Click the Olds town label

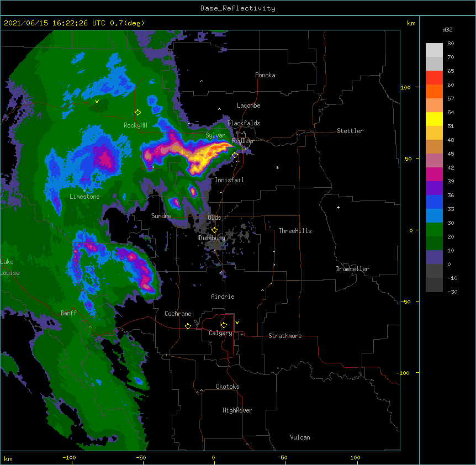214,218
